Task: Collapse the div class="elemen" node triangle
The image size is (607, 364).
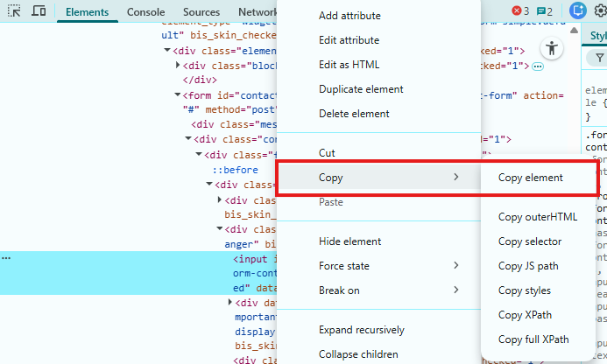Action: (x=167, y=50)
